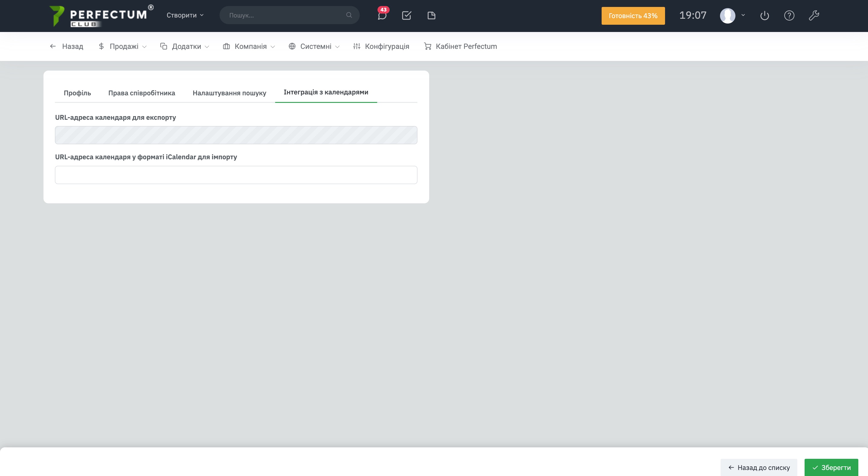Switch to the Профіль tab
The width and height of the screenshot is (868, 476).
77,93
